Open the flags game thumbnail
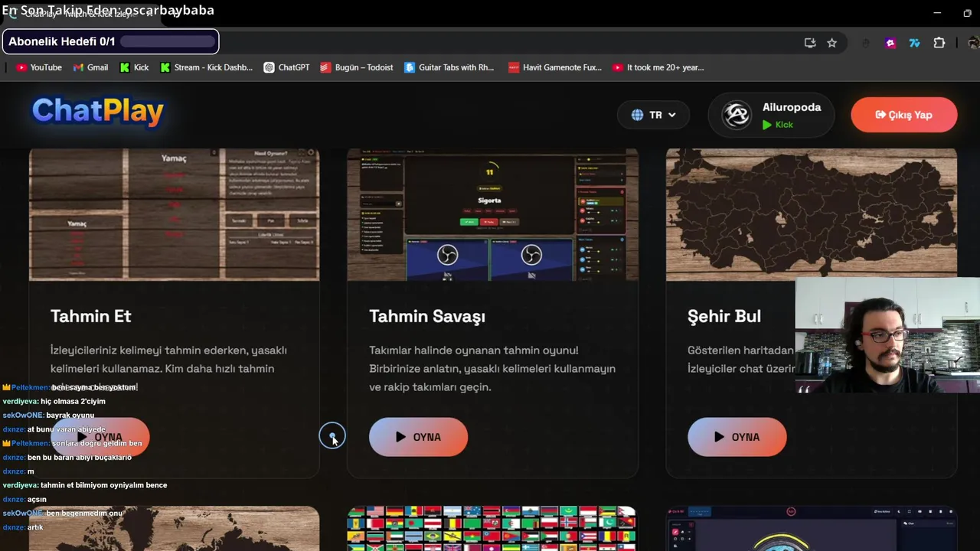980x551 pixels. coord(492,529)
